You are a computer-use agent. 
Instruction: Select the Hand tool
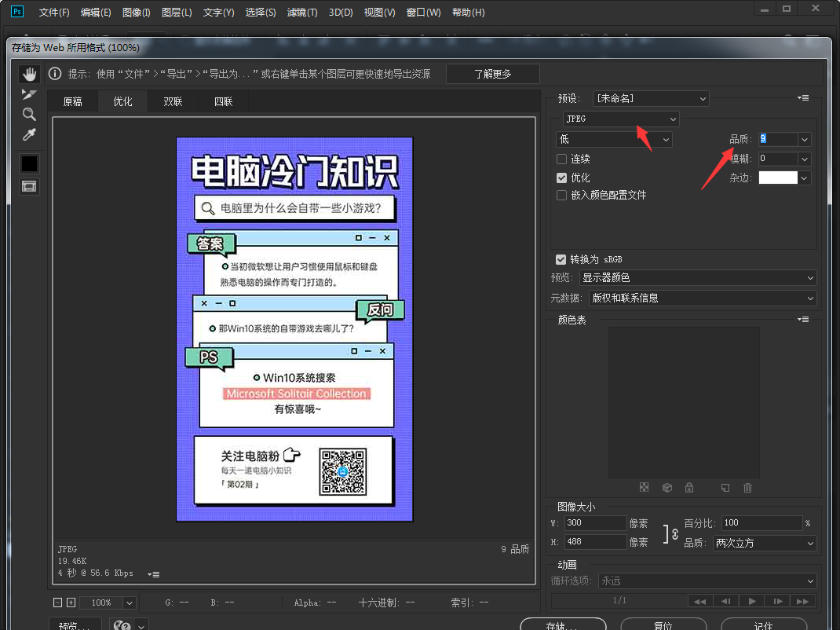[x=29, y=74]
